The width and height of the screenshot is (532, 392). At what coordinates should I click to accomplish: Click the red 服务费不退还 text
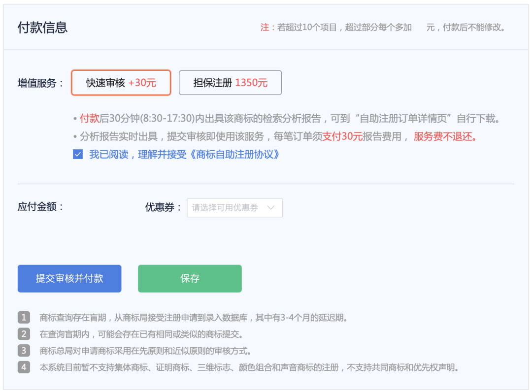(x=445, y=136)
